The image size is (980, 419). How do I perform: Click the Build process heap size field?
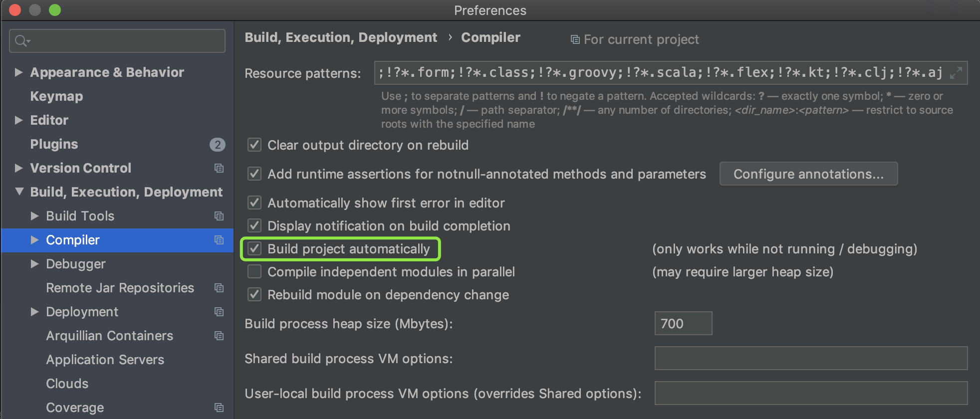pos(683,324)
